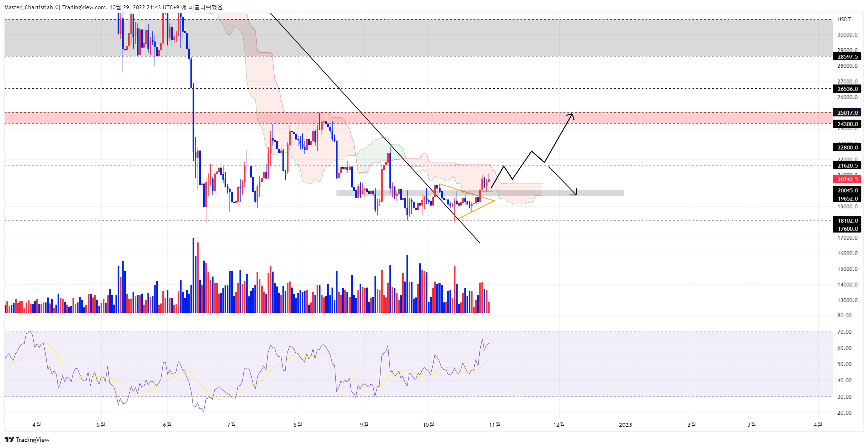
Task: Click the 28597.5 price label
Action: (x=847, y=56)
